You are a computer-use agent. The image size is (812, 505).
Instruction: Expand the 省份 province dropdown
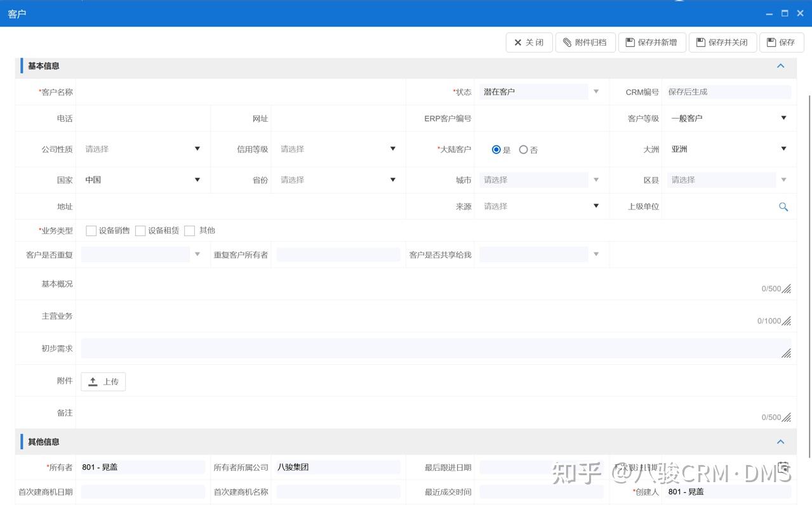[392, 180]
